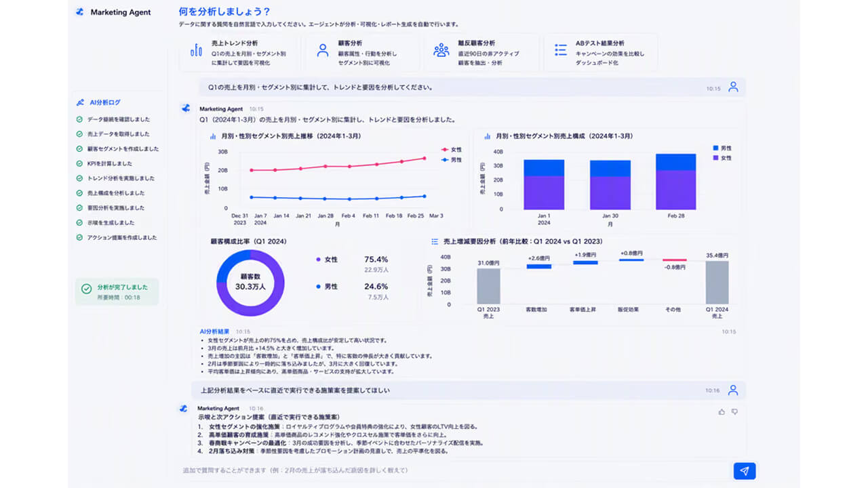Image resolution: width=868 pixels, height=488 pixels.
Task: Click the check icon beside 示唆を生成しました
Action: [x=79, y=223]
